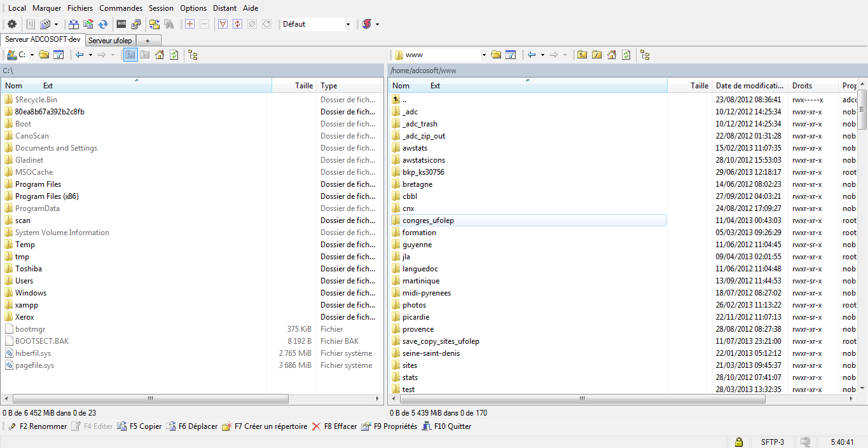Click the filter icon in remote panel toolbar

[511, 55]
